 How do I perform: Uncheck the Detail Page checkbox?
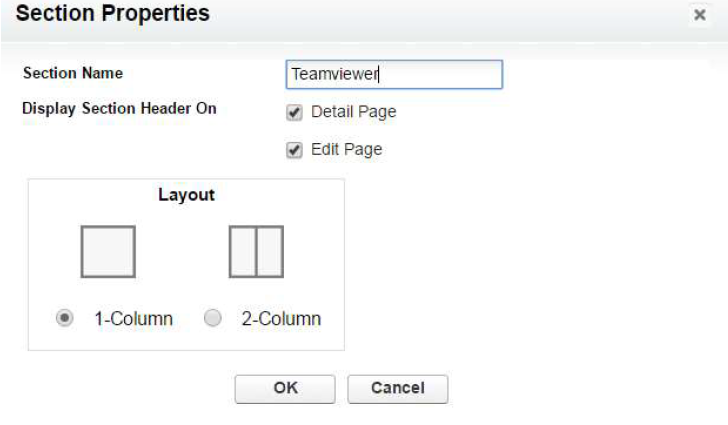[294, 112]
